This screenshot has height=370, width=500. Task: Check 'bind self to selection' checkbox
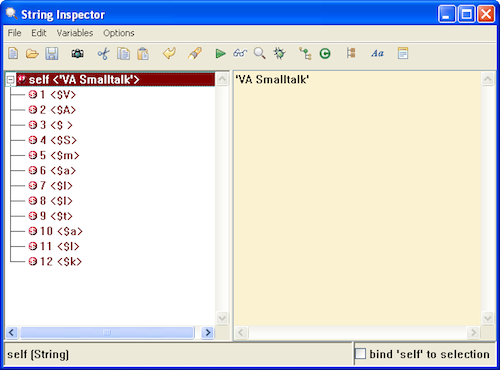360,354
